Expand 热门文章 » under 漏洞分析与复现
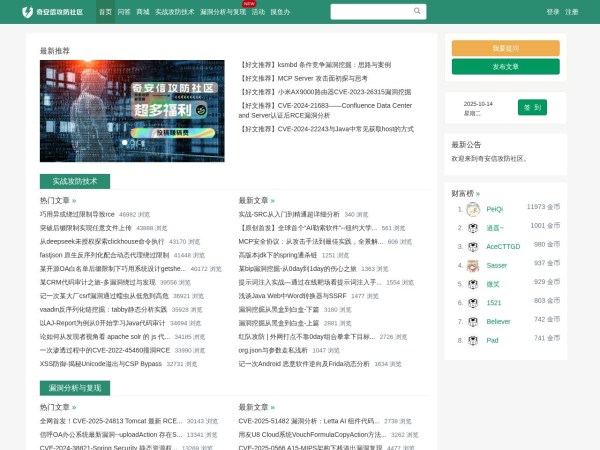 click(58, 407)
